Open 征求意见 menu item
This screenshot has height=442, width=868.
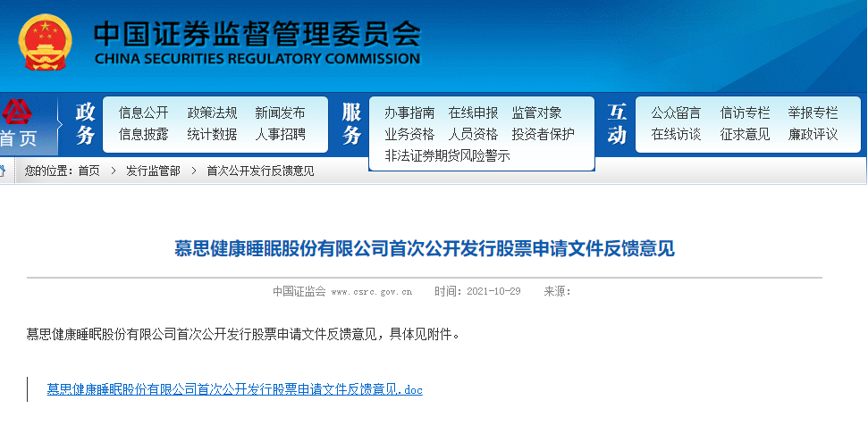(x=746, y=135)
